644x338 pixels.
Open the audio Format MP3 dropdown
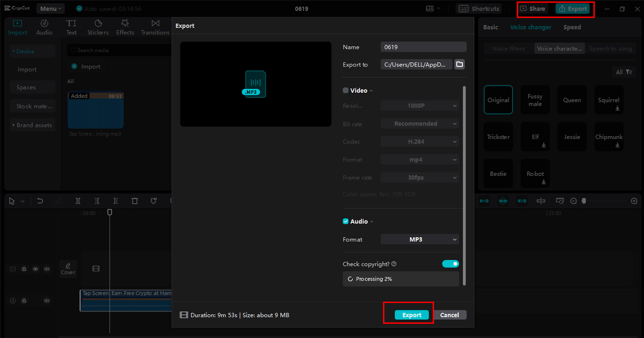point(420,239)
